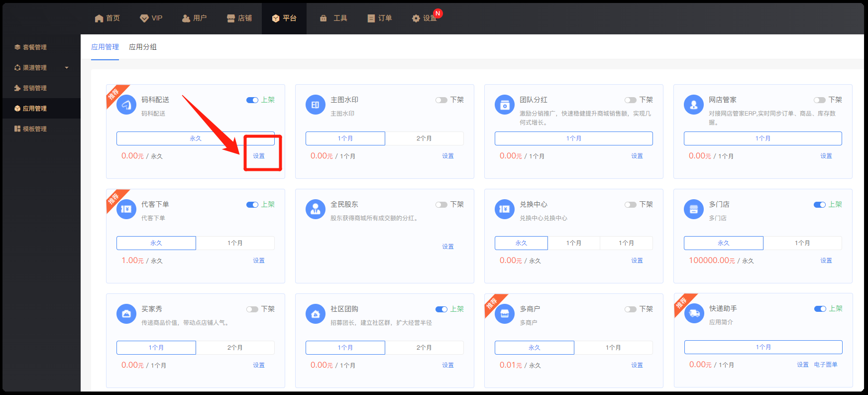The image size is (868, 395).
Task: Click the 网店管家 app icon
Action: click(x=693, y=105)
